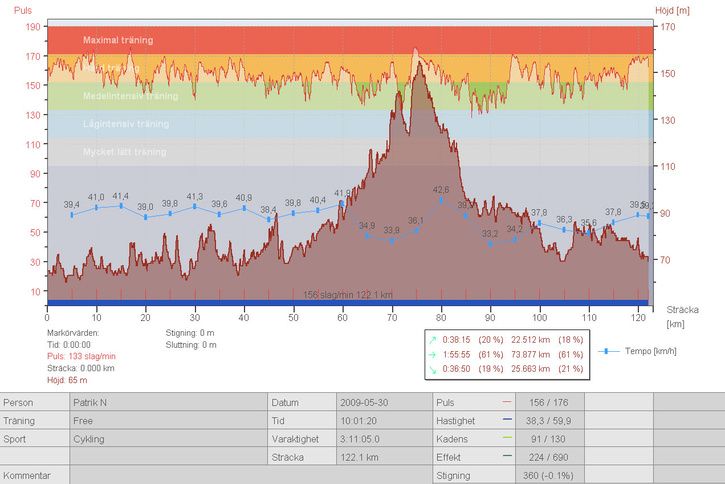Click the downhill arrow icon in summary box
Image resolution: width=725 pixels, height=484 pixels.
tap(432, 370)
